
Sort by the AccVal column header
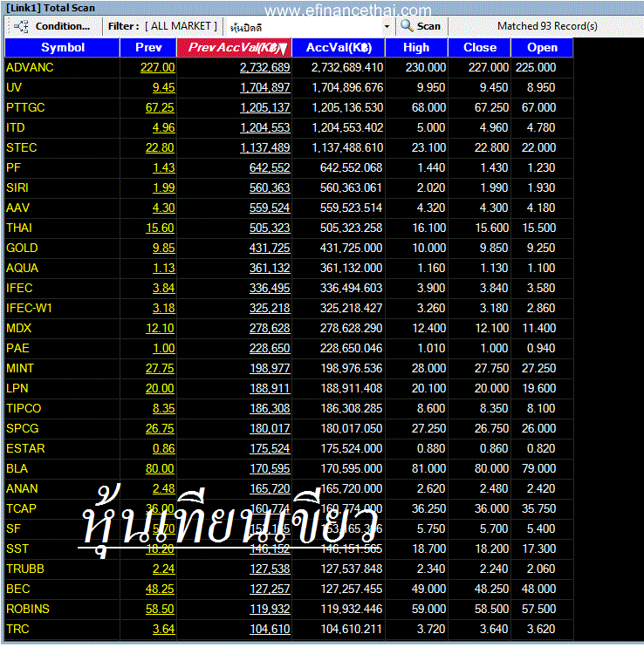click(x=339, y=48)
